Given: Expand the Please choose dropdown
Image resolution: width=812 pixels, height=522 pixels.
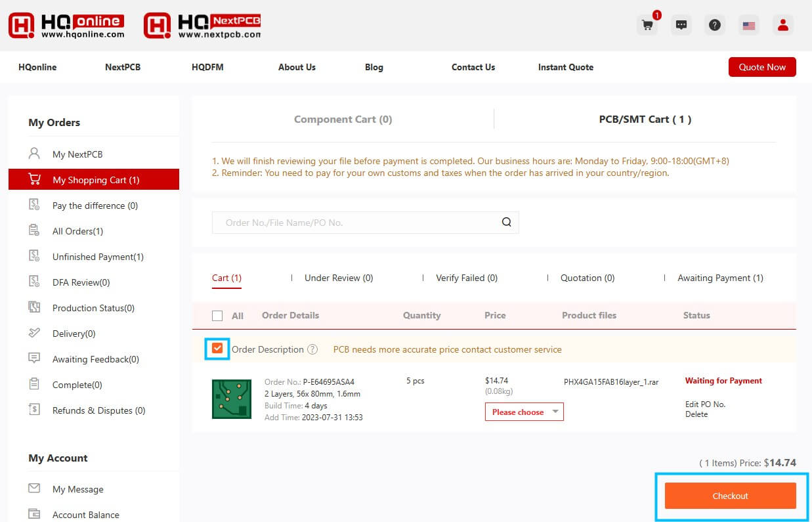Looking at the screenshot, I should (x=524, y=412).
